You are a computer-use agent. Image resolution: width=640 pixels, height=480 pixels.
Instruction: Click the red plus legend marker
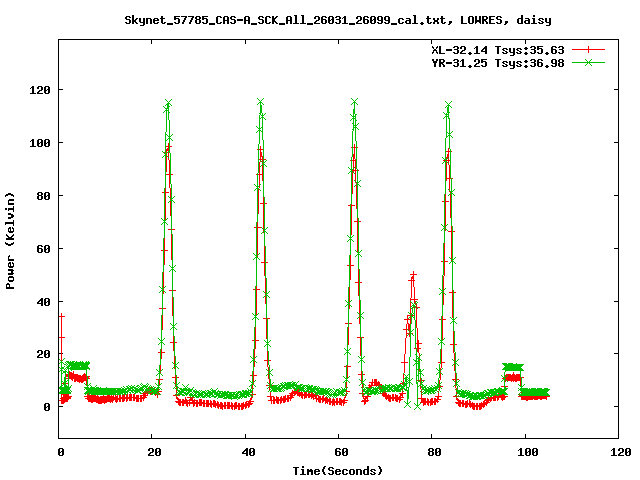(588, 50)
